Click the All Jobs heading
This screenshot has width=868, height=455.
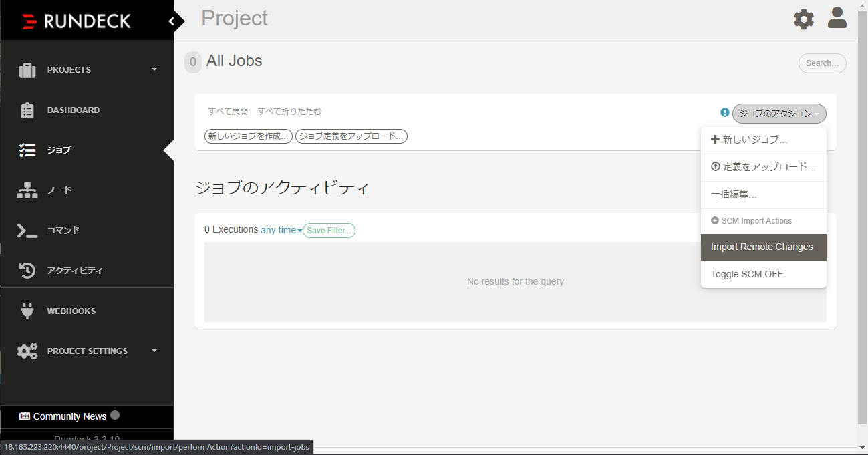point(235,61)
